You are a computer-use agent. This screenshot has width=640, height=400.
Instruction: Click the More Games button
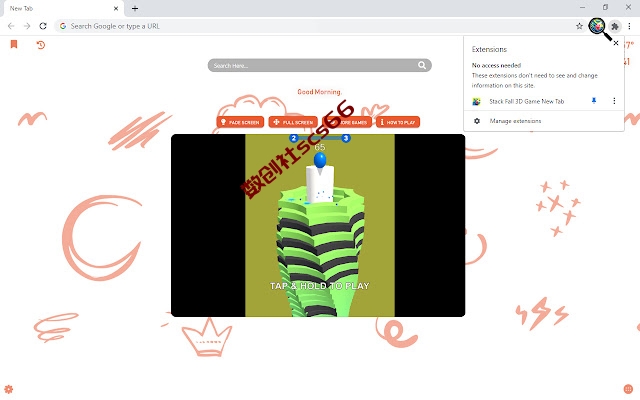tap(347, 122)
